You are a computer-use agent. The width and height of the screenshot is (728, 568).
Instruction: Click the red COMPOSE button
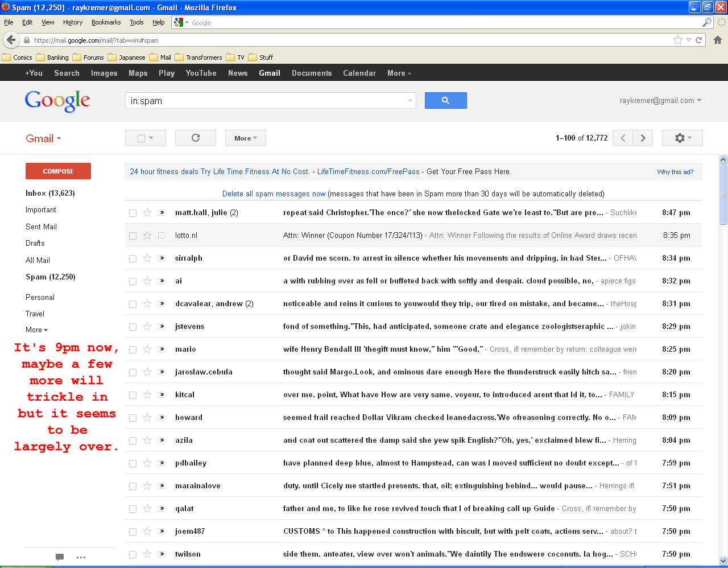point(58,171)
